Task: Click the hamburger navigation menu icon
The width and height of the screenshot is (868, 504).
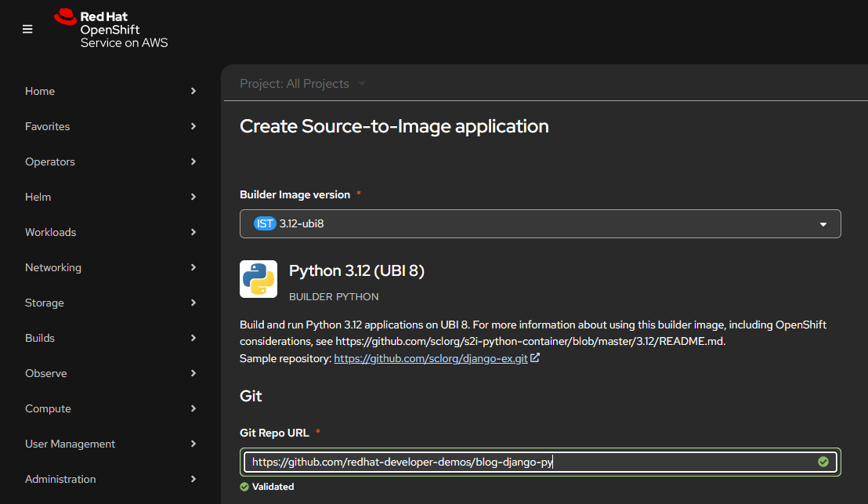Action: click(27, 29)
